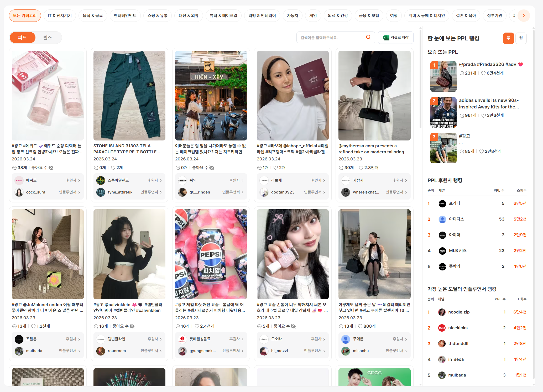Click MLB Kids logo in sponsor ranking

click(x=442, y=251)
